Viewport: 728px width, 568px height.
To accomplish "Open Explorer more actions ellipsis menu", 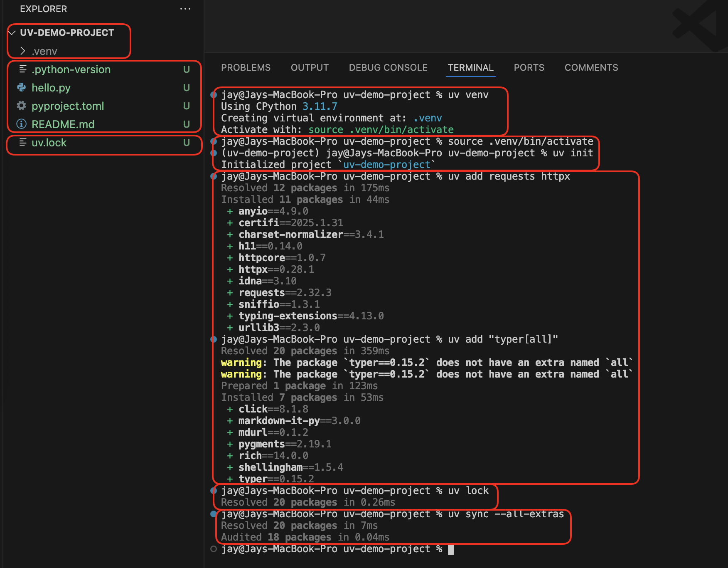I will [x=185, y=9].
